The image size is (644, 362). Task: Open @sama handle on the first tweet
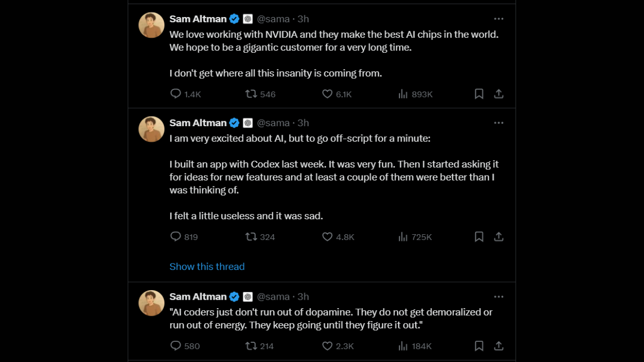pos(273,19)
